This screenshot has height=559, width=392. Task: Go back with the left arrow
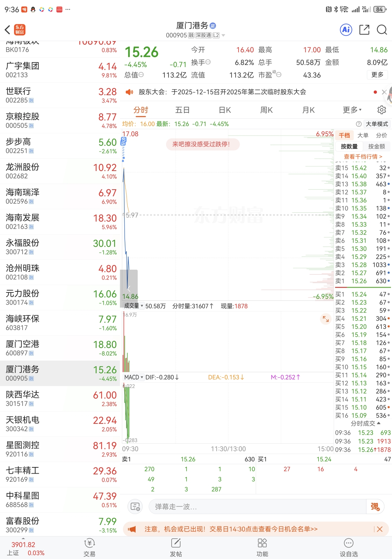[x=7, y=30]
